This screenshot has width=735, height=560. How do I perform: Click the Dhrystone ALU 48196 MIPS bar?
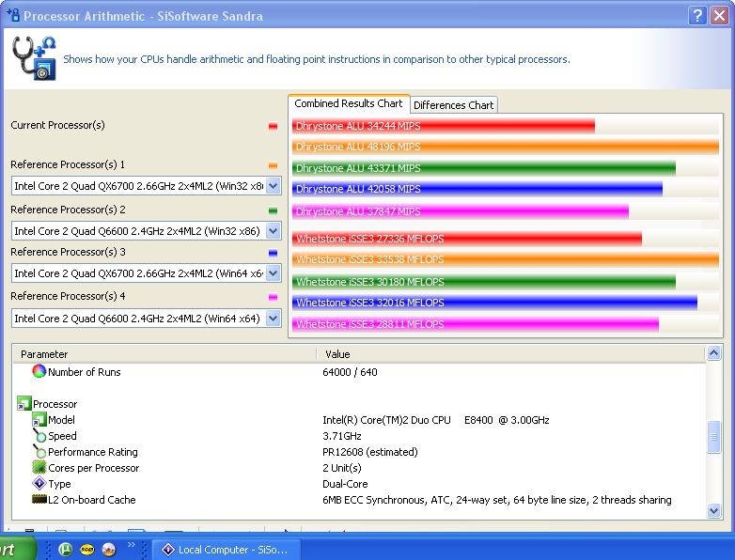point(506,147)
